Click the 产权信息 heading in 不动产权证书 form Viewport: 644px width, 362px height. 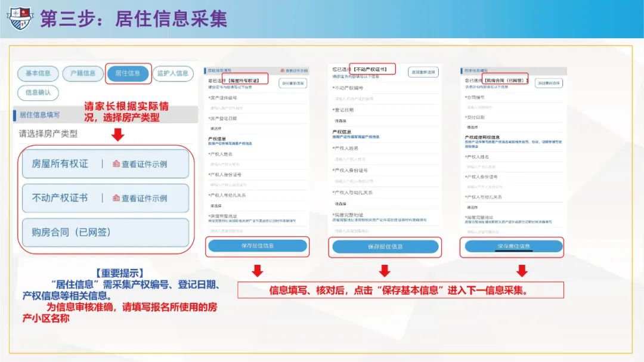tap(342, 132)
